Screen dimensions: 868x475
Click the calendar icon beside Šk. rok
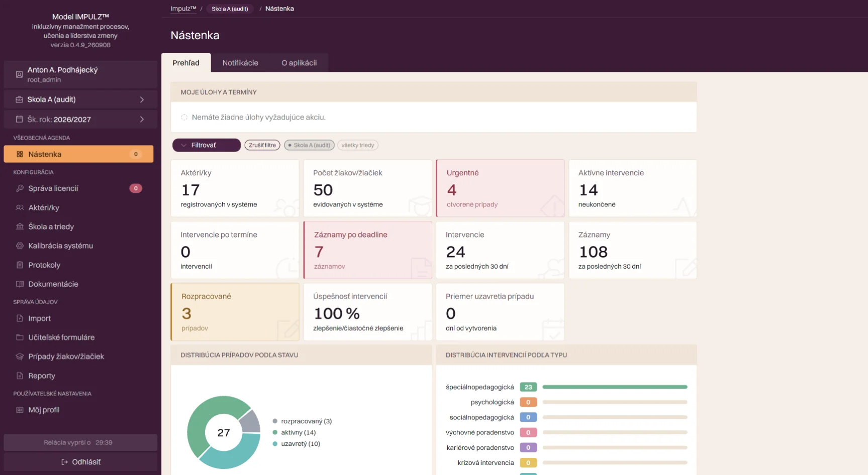coord(19,119)
